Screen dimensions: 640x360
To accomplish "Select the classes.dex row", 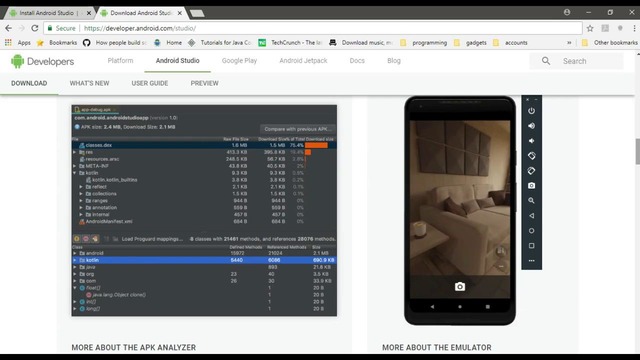I will tap(204, 145).
